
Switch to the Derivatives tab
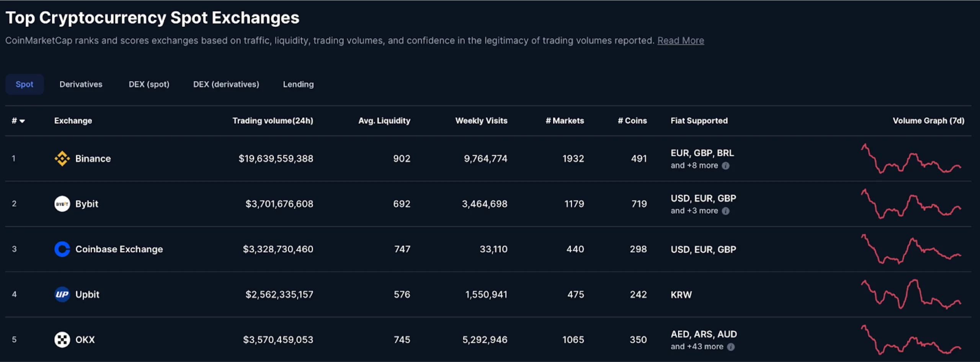tap(81, 84)
